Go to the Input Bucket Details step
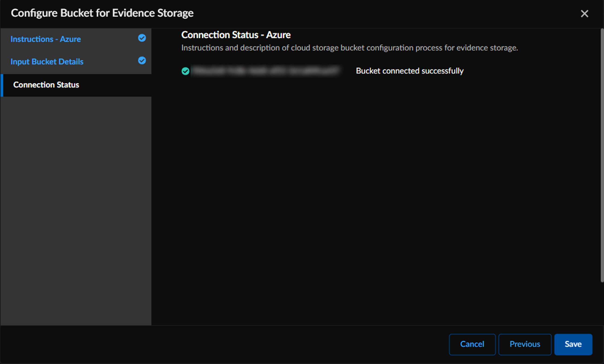 click(47, 62)
